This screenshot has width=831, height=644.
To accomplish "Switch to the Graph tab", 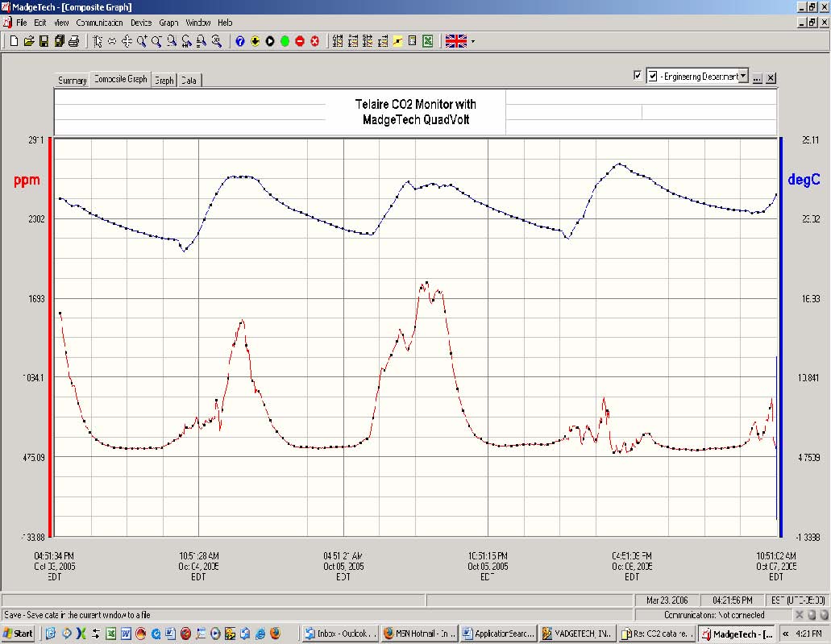I will coord(164,80).
